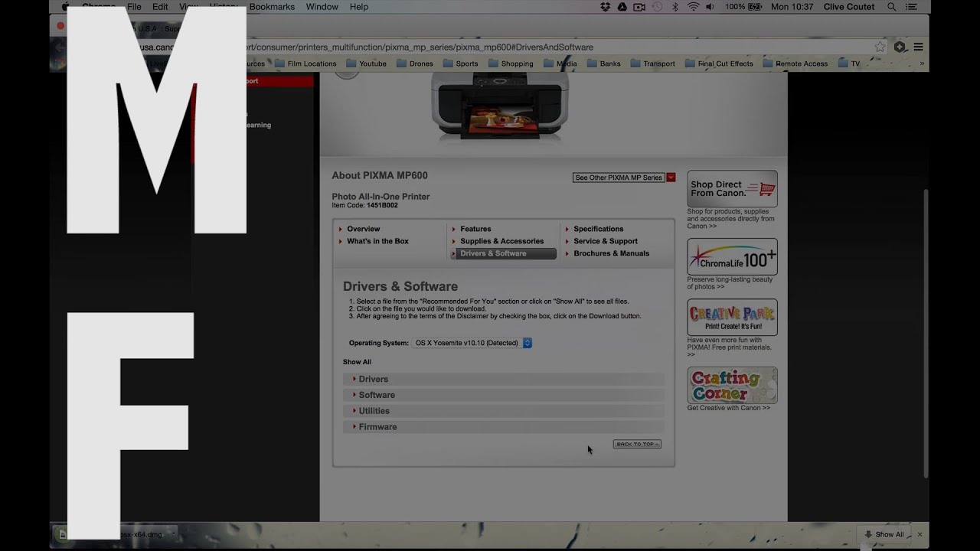Select the Overview tab
The image size is (980, 551).
point(363,229)
